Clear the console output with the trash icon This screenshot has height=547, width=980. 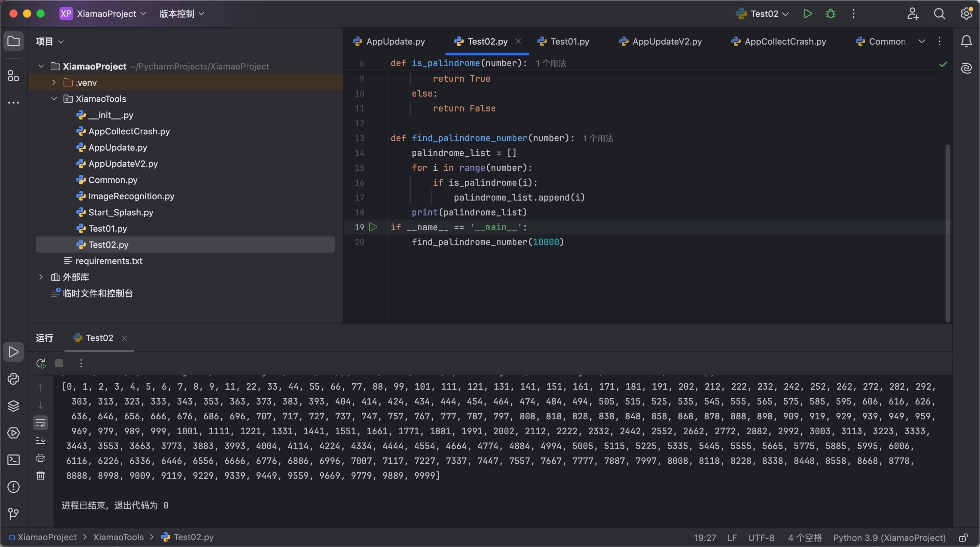[x=41, y=475]
